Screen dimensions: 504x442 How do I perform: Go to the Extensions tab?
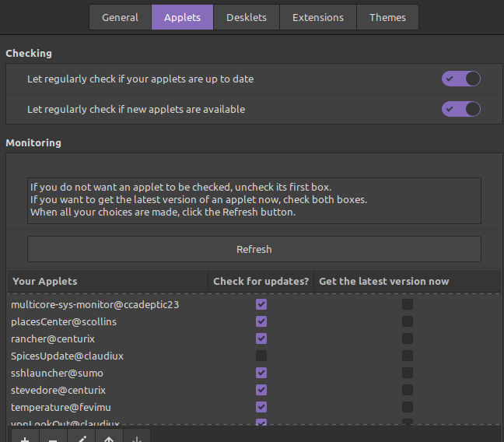(318, 17)
